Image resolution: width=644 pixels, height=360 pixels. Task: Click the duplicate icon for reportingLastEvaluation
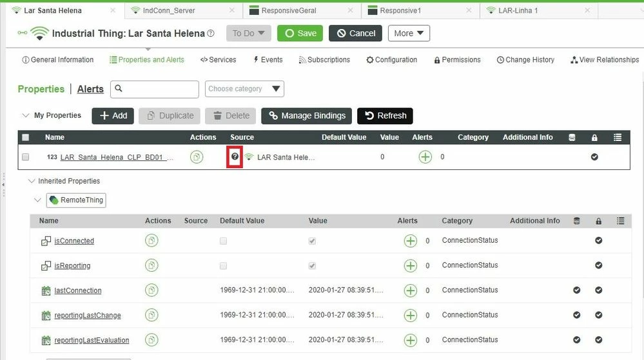pos(151,340)
